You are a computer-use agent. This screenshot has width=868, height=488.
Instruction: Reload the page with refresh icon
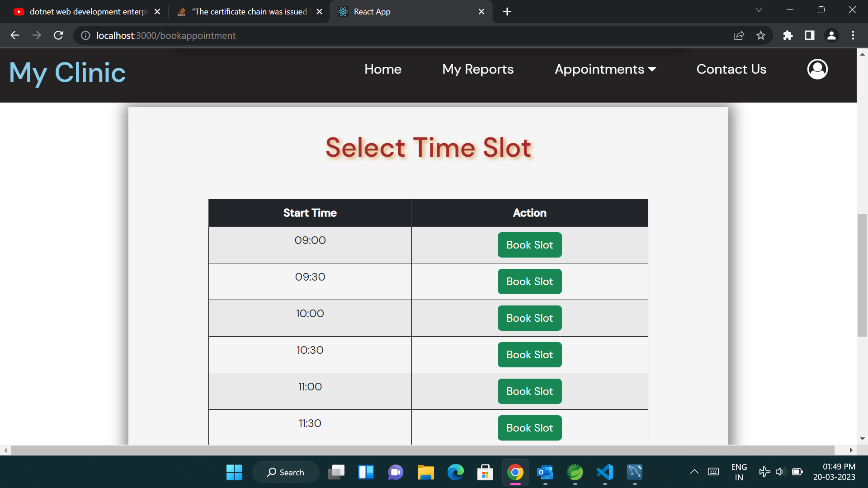coord(58,35)
